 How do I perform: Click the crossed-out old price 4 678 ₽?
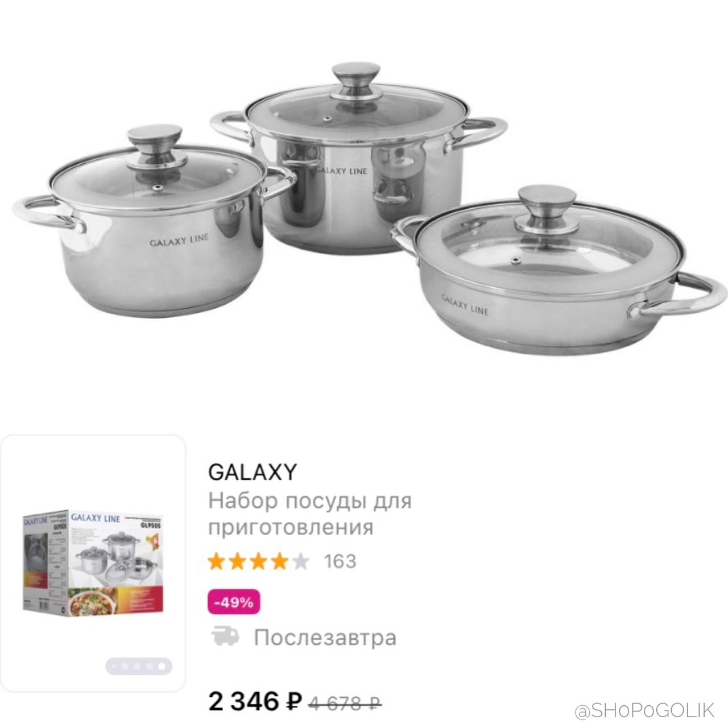pos(345,704)
